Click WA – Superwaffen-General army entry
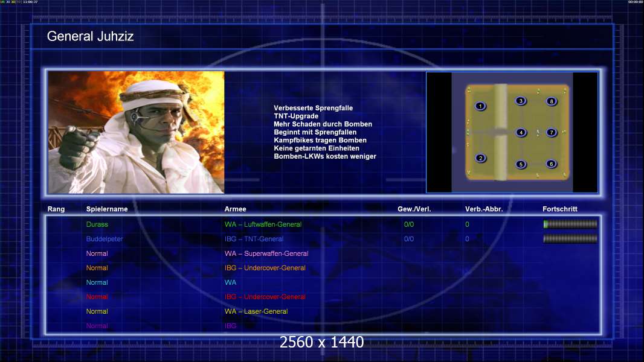 pyautogui.click(x=266, y=253)
